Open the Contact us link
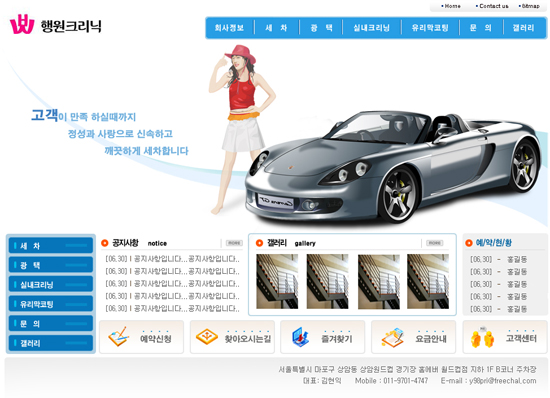The height and width of the screenshot is (398, 550). click(492, 6)
